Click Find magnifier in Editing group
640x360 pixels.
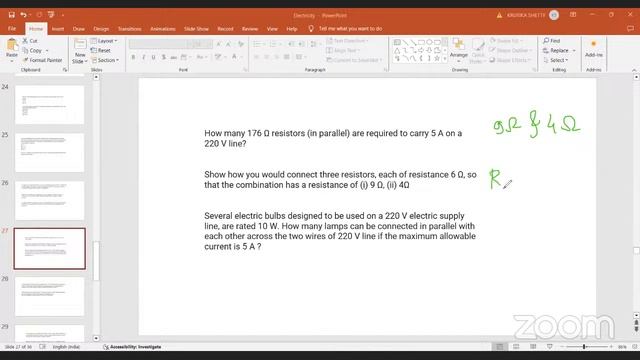tap(551, 41)
